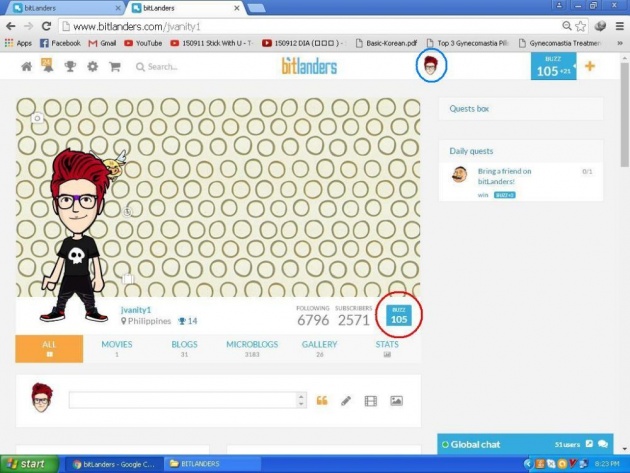View the Following count 6796

[313, 316]
